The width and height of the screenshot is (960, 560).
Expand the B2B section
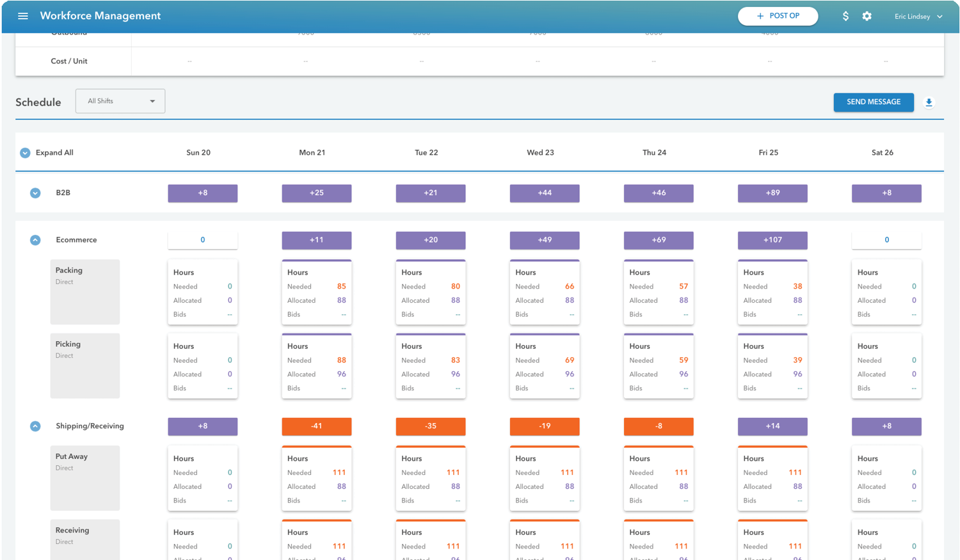35,193
